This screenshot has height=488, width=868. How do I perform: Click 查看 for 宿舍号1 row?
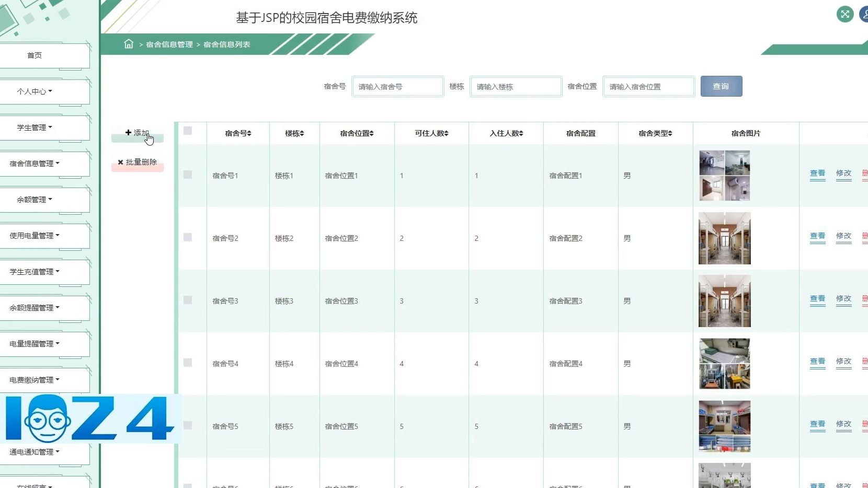(817, 173)
